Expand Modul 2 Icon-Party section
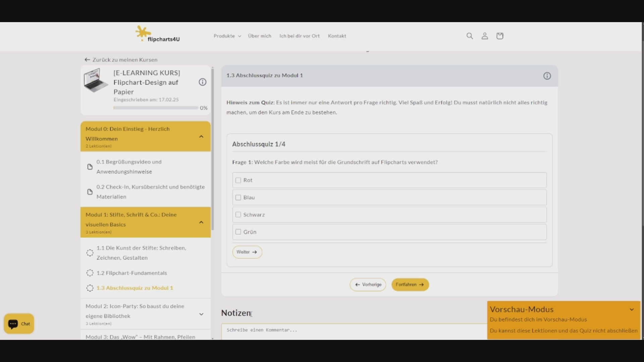This screenshot has height=362, width=644. coord(201,314)
